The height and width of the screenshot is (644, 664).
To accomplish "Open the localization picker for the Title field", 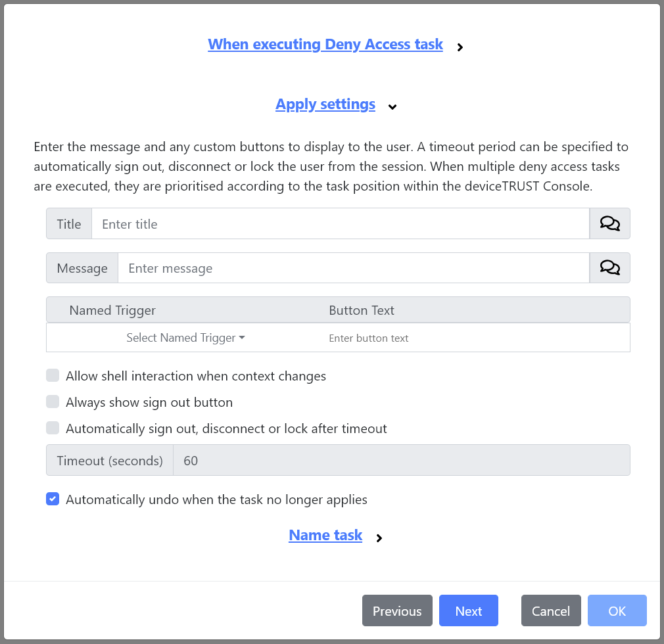I will (609, 223).
